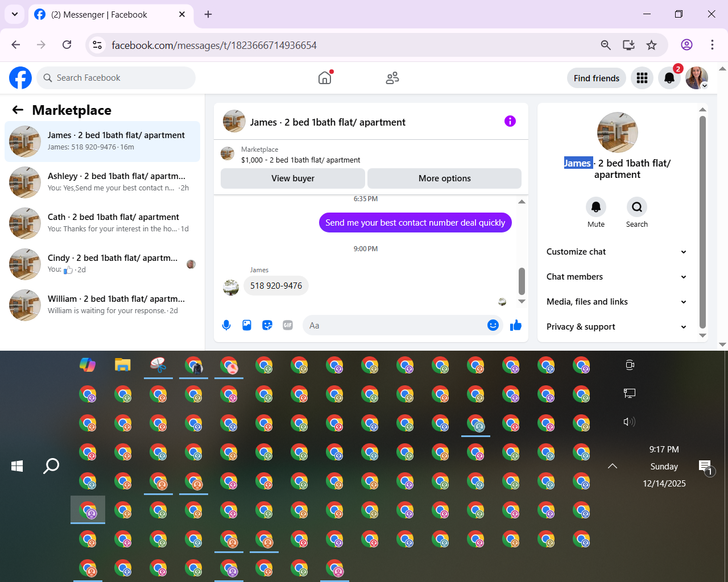Open the James listing title in chat header
Screen dimensions: 728x582
328,122
